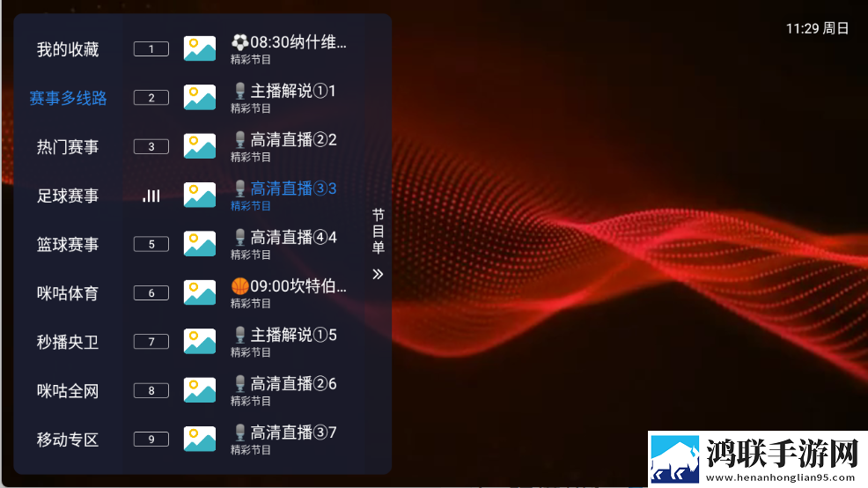Image resolution: width=868 pixels, height=488 pixels.
Task: Open 篮球赛事 category
Action: [x=68, y=244]
